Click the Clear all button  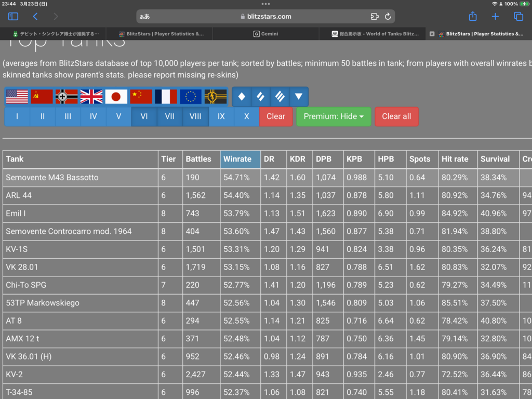(396, 116)
